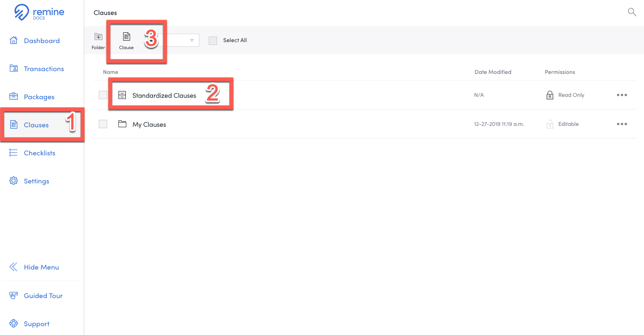The image size is (644, 335).
Task: Open the toolbar dropdown arrow
Action: pyautogui.click(x=192, y=40)
